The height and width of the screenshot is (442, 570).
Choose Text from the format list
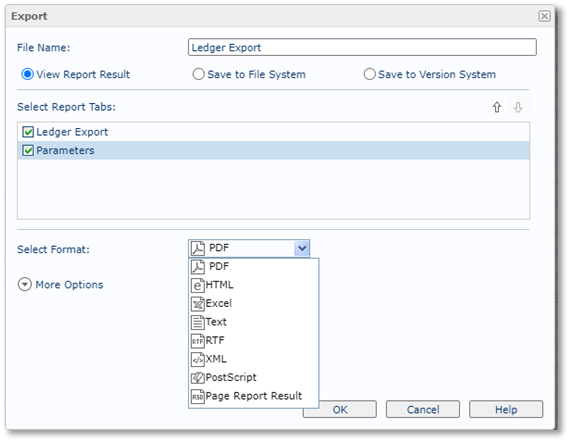(x=253, y=322)
